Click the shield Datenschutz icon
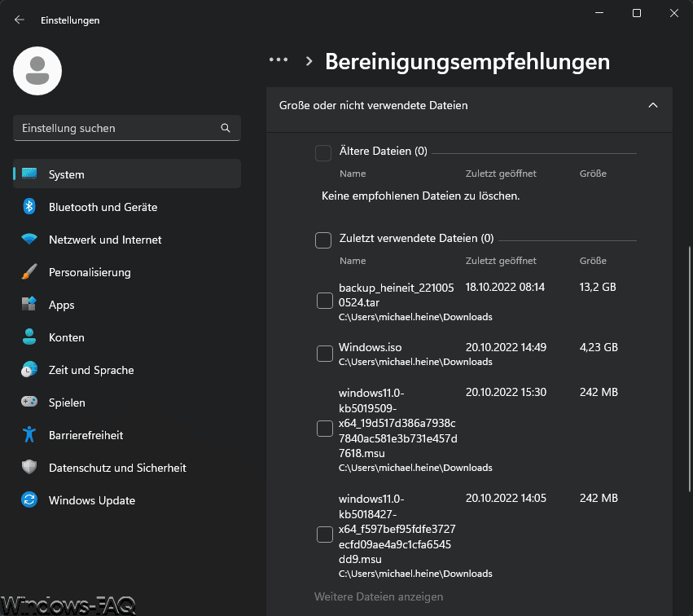Viewport: 693px width, 616px height. [29, 467]
